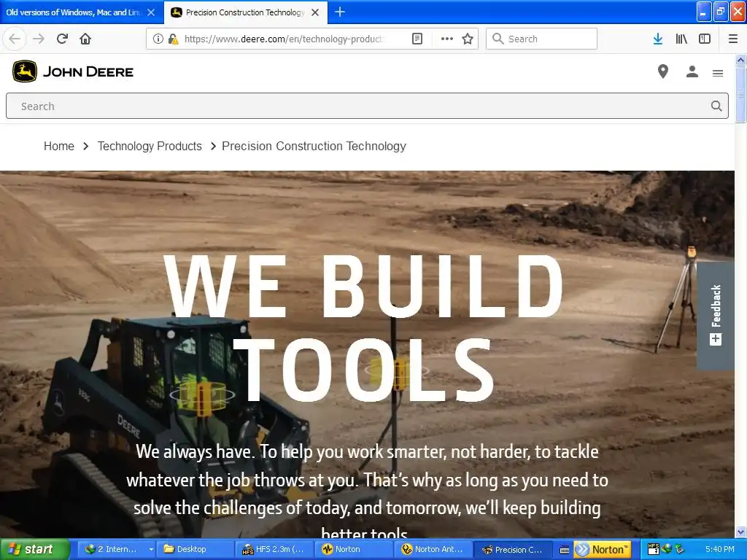Screen dimensions: 747x560
Task: Click the John Deere site search field
Action: (x=367, y=106)
